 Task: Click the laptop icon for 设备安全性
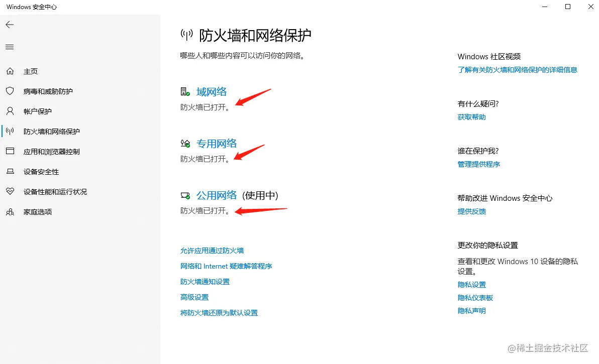click(10, 171)
